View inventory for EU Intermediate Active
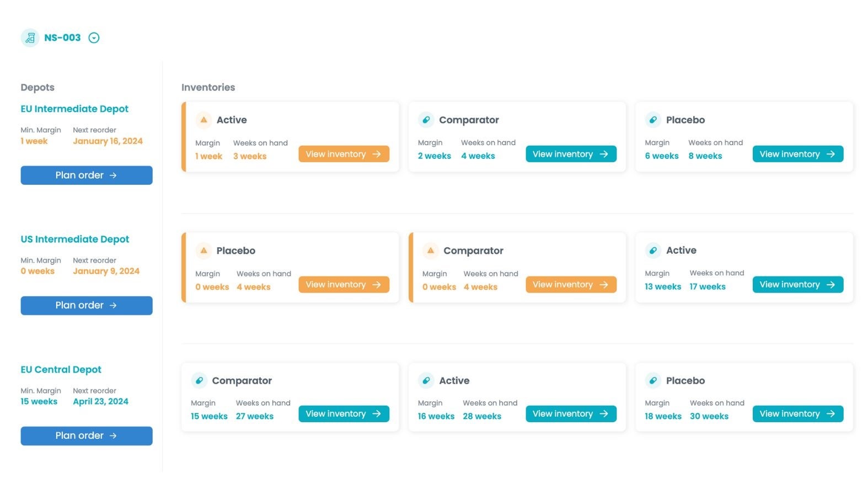 click(344, 154)
